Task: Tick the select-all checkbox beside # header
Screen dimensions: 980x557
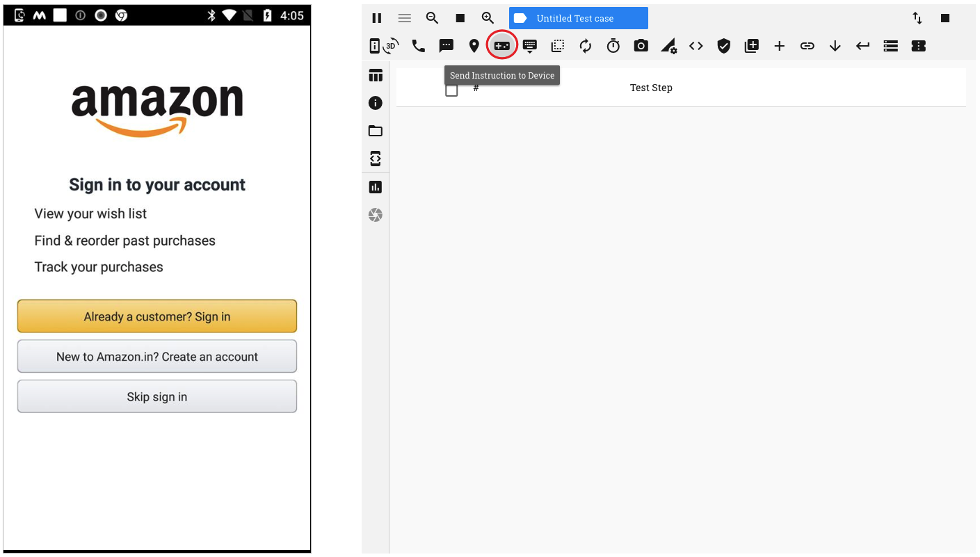Action: click(451, 90)
